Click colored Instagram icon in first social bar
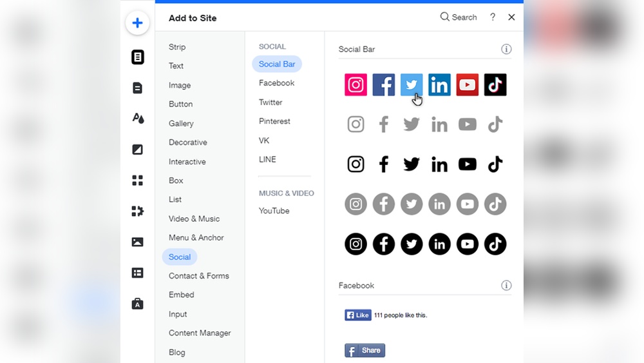This screenshot has height=363, width=644. 355,84
